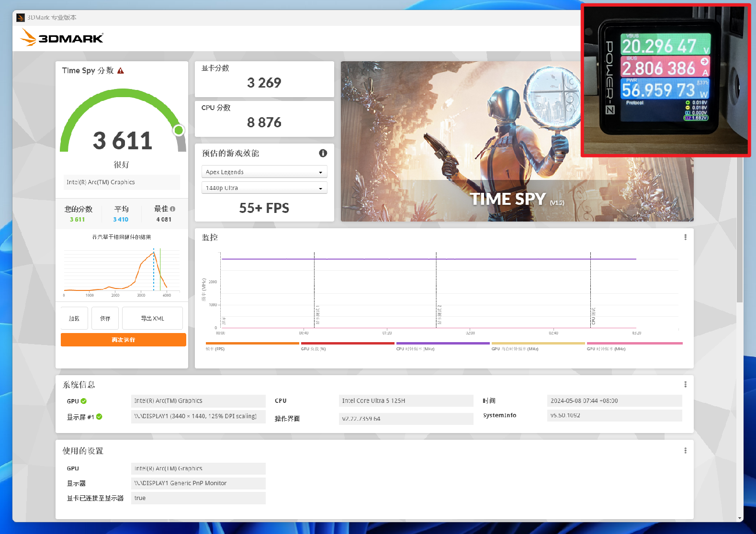Click the CPU score 8 876 card

pos(264,119)
